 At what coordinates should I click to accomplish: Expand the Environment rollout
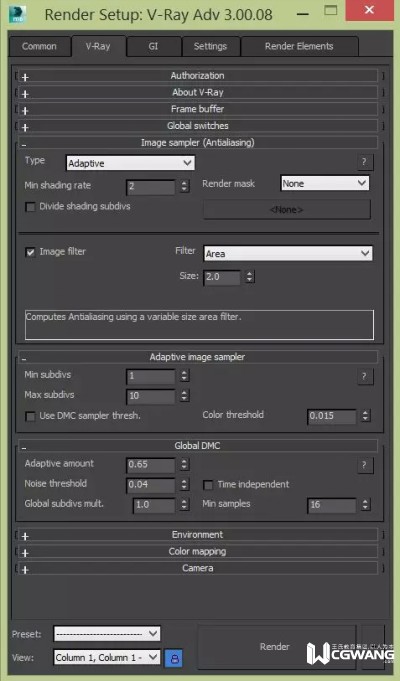click(x=198, y=535)
